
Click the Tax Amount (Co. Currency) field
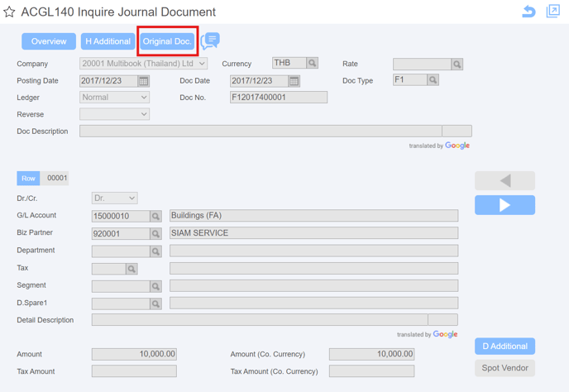371,371
